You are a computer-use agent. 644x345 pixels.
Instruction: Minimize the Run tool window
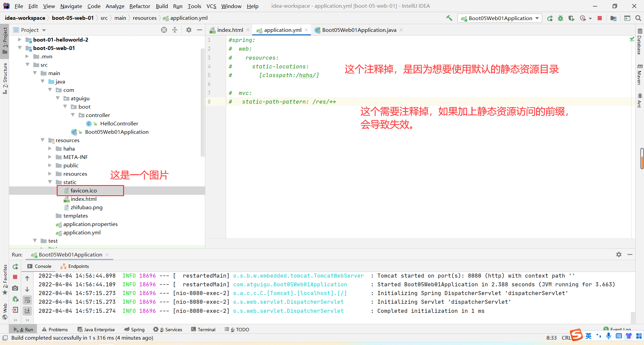coord(630,254)
